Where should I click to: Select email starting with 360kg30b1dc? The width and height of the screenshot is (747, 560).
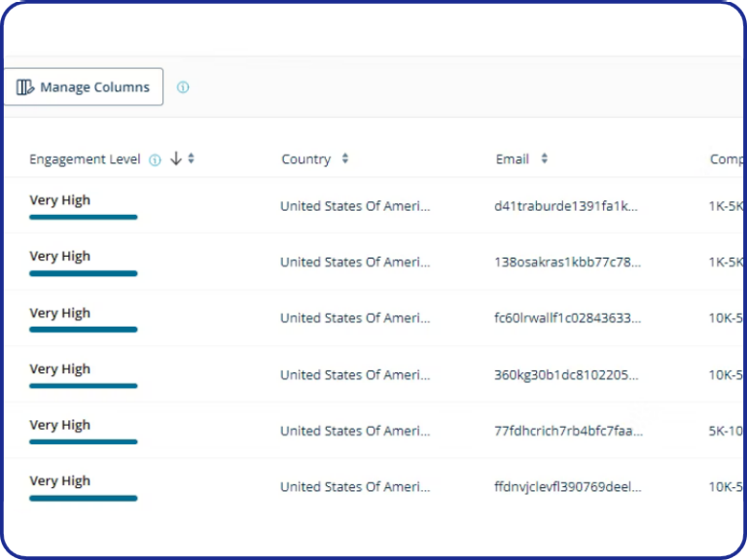pos(567,374)
